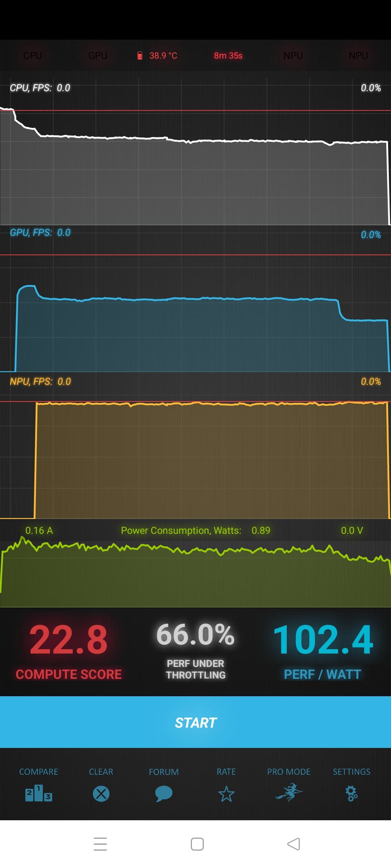Open the Settings gears icon
This screenshot has width=391, height=868.
352,794
